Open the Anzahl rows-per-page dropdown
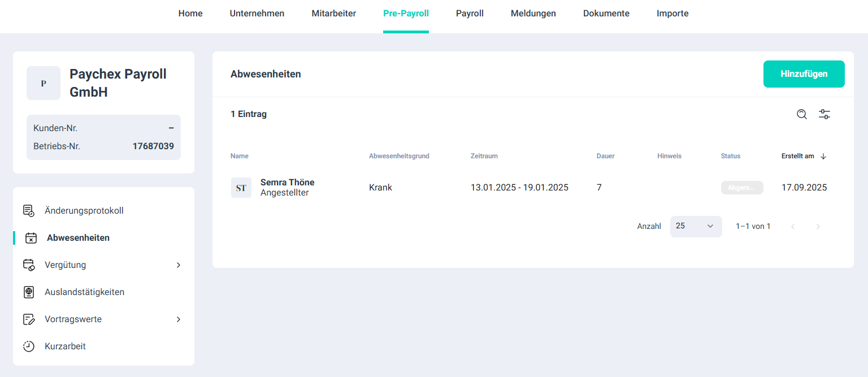 coord(696,226)
